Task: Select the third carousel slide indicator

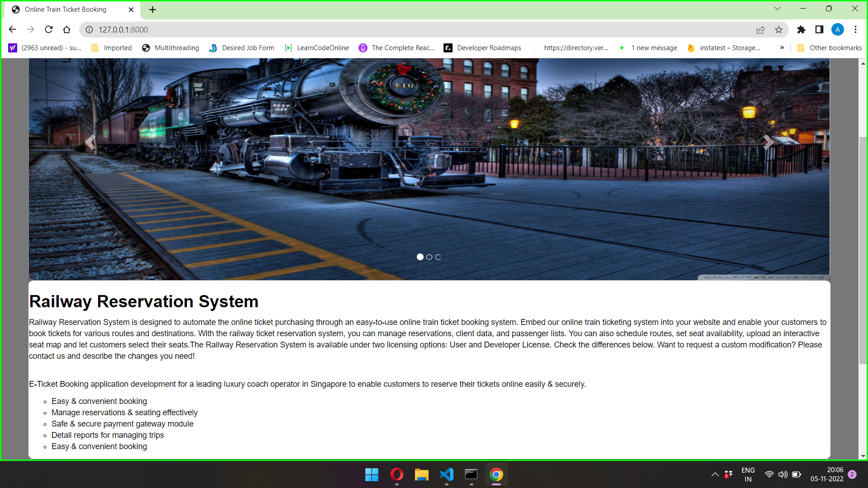Action: point(438,257)
